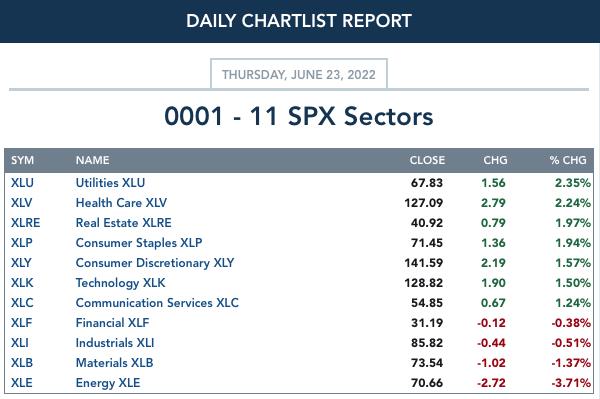Viewport: 600px width, 399px height.
Task: Open the XLU symbol link
Action: coord(22,183)
